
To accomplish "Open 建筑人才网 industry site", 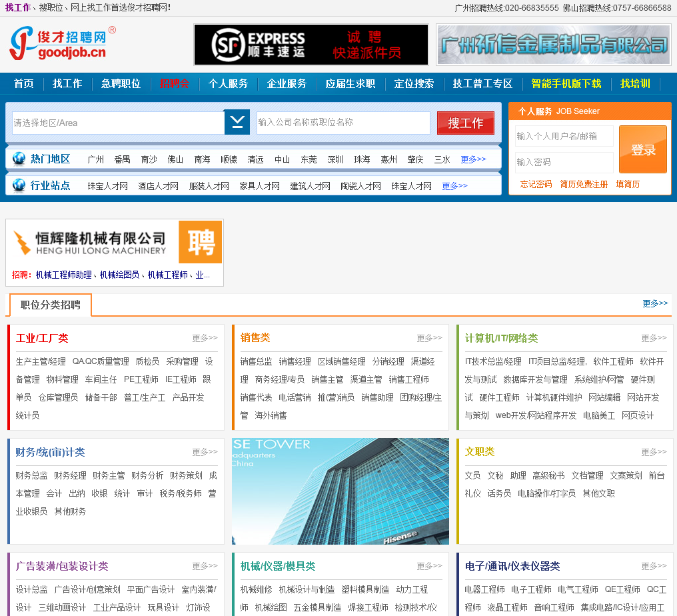I will pos(310,186).
